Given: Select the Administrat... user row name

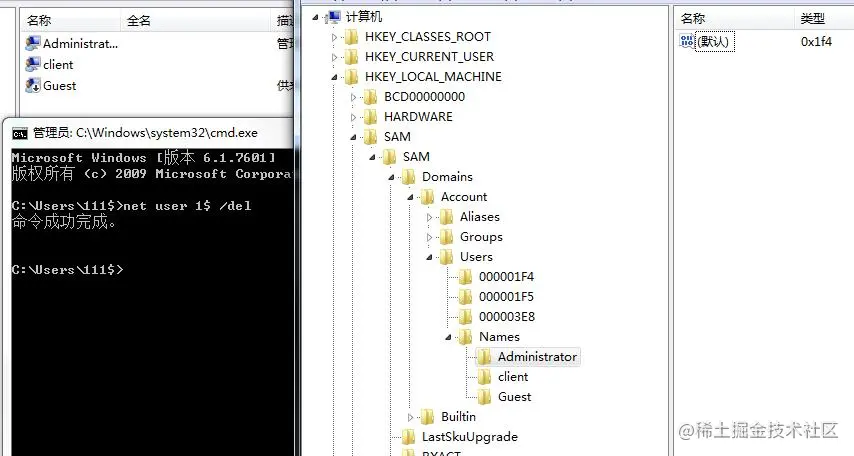Looking at the screenshot, I should point(81,44).
